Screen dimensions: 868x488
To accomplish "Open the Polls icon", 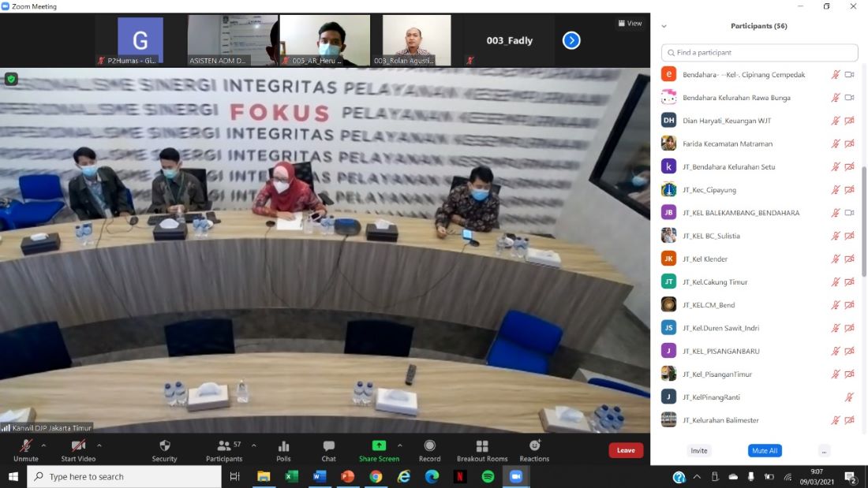I will [x=283, y=446].
